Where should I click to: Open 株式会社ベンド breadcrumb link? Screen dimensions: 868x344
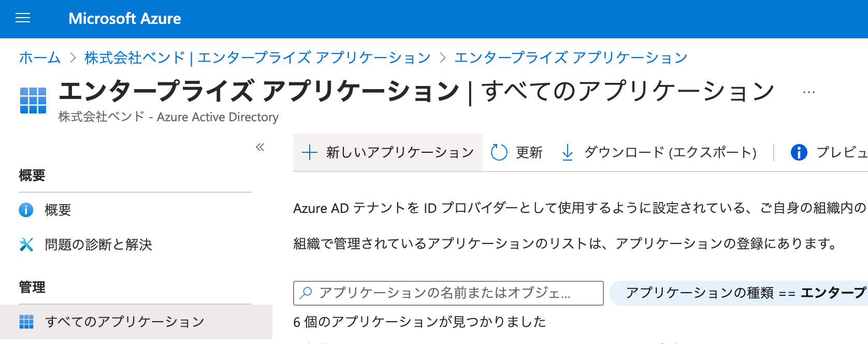[x=257, y=58]
